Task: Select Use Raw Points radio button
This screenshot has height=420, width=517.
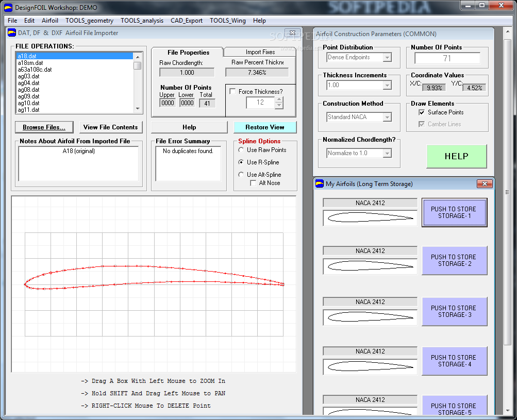Action: (241, 150)
